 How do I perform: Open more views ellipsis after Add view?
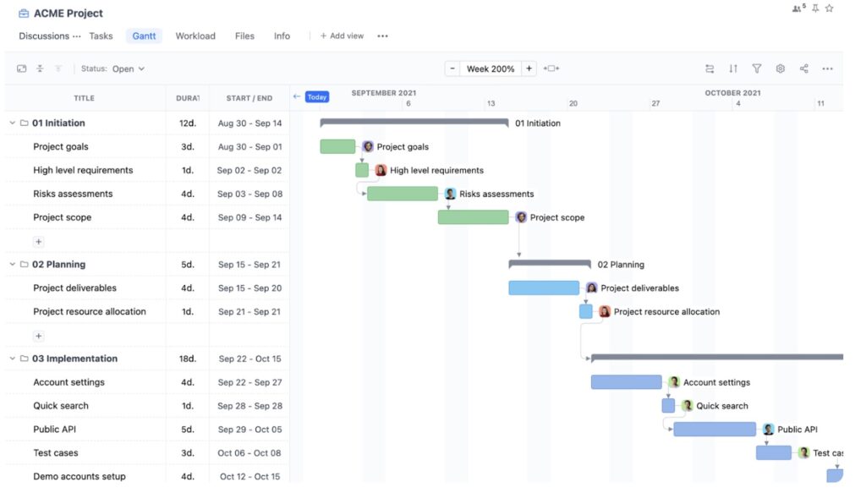383,36
